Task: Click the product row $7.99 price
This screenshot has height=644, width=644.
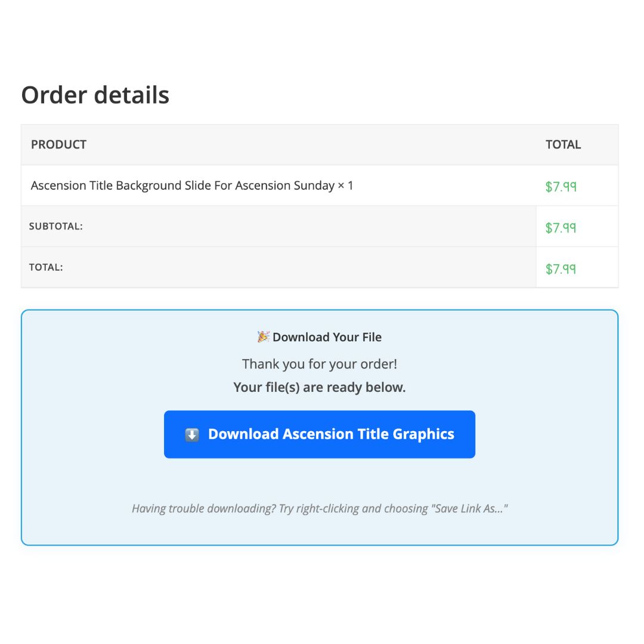Action: [561, 186]
